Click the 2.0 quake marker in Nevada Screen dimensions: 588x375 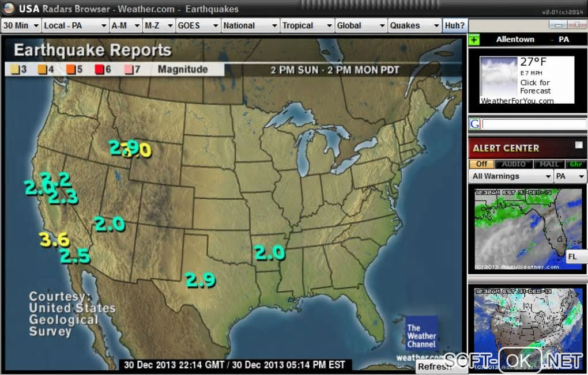point(110,224)
